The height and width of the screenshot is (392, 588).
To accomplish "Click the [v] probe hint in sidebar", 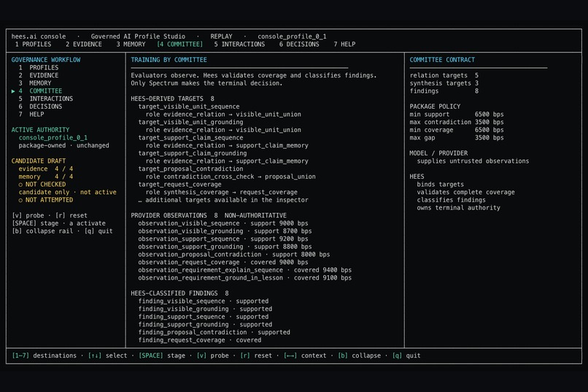I will (28, 215).
